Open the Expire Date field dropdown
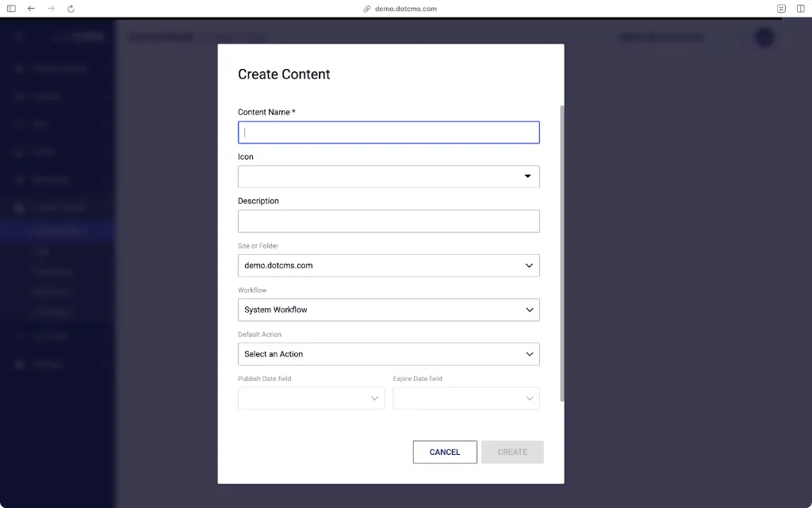This screenshot has width=812, height=508. coord(529,398)
